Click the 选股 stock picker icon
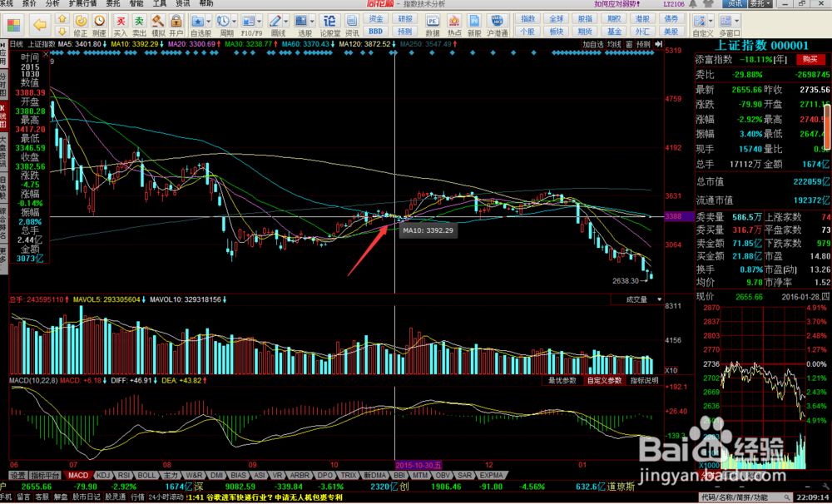Screen dimensions: 832x504 pyautogui.click(x=301, y=21)
